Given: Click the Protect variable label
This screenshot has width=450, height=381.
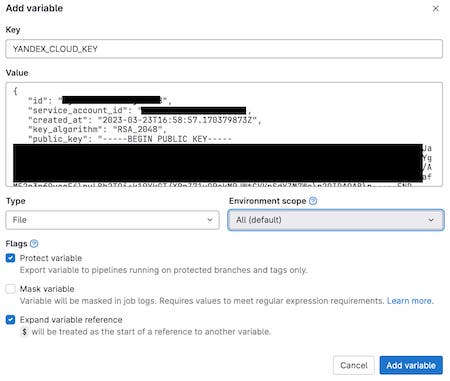Looking at the screenshot, I should 51,258.
